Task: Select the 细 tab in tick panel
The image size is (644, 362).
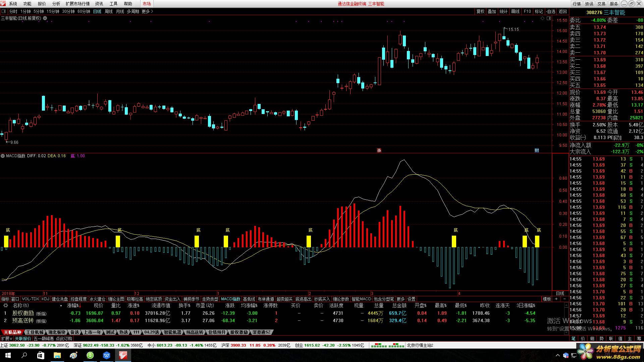Action: (x=592, y=339)
